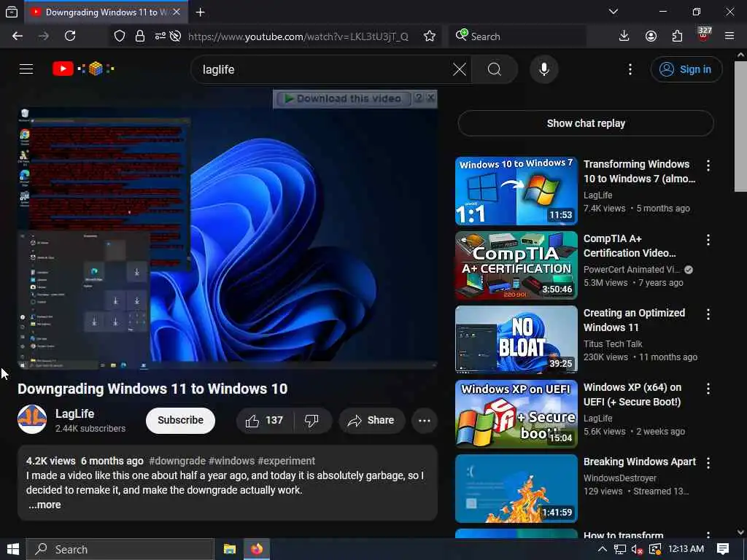This screenshot has height=560, width=747.
Task: Open the Firefox application menu
Action: [x=729, y=36]
